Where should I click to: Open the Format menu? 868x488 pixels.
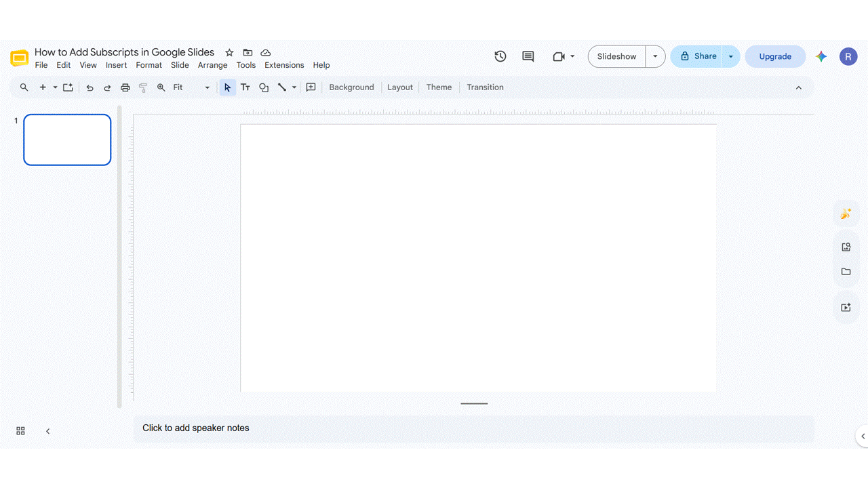click(149, 65)
